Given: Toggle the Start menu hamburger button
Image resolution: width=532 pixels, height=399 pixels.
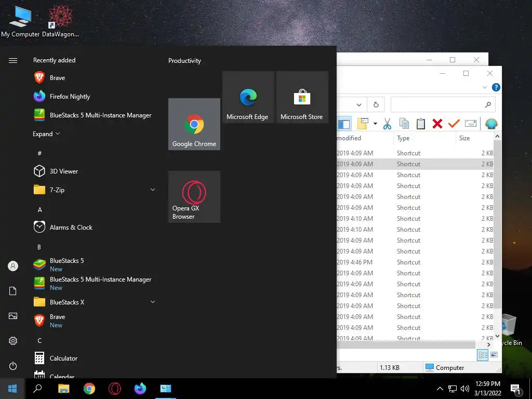Looking at the screenshot, I should (x=13, y=60).
